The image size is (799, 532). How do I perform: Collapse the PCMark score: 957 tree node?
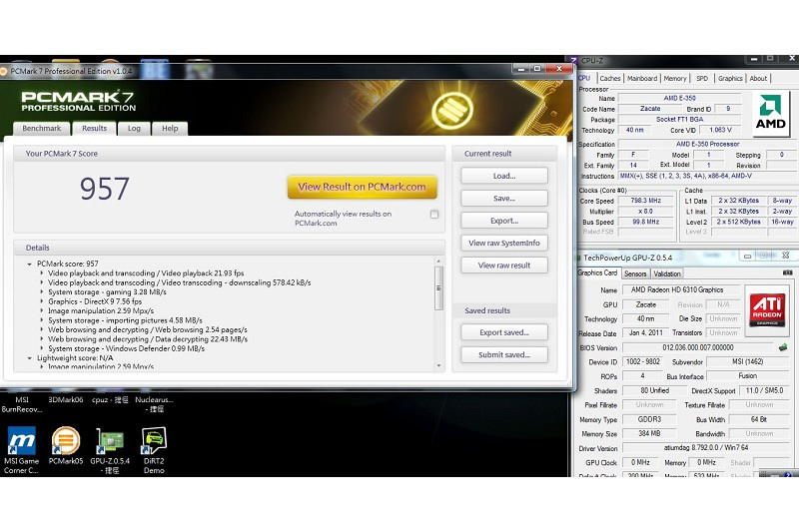(x=30, y=264)
